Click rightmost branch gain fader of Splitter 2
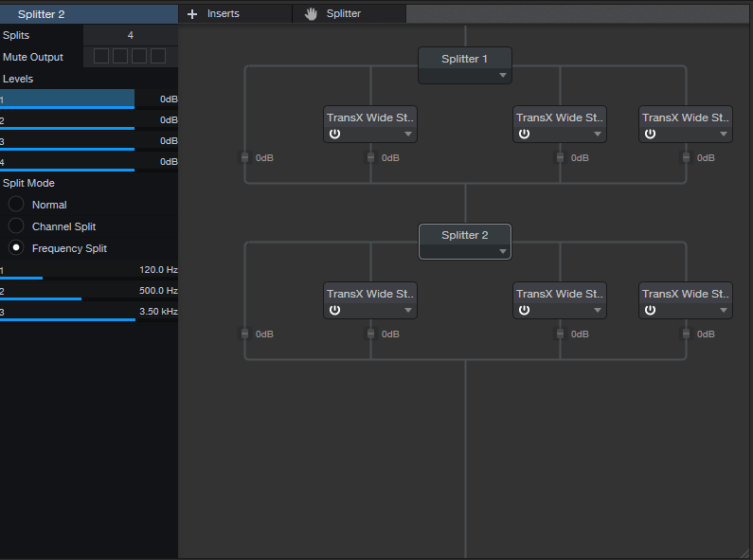 pos(687,334)
